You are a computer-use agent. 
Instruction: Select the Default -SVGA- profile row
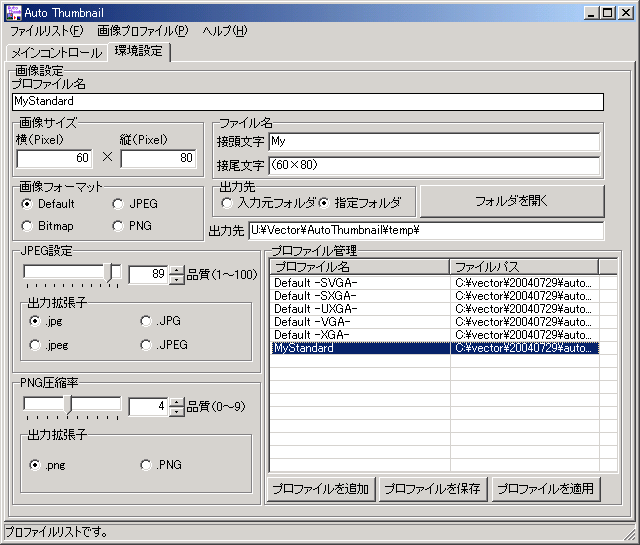point(434,283)
